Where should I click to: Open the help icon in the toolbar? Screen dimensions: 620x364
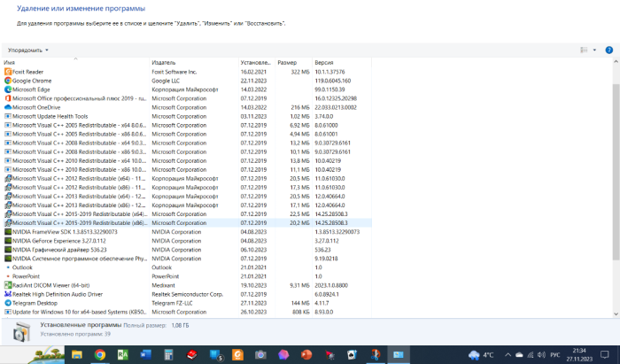click(x=609, y=50)
